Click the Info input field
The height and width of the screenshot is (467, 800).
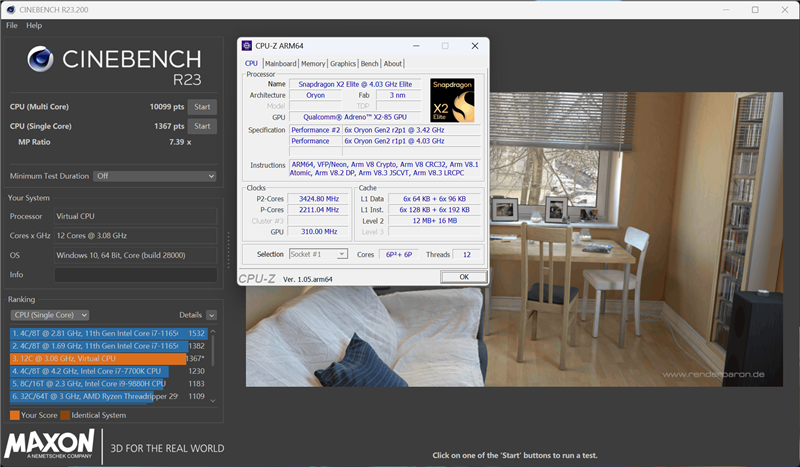136,275
